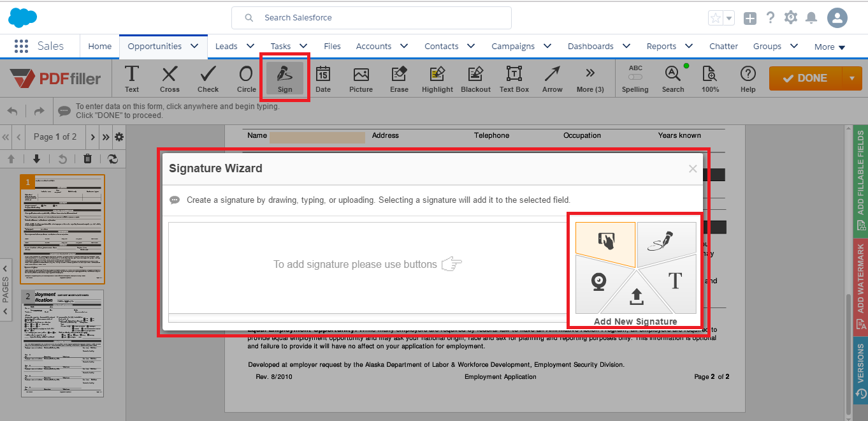
Task: Select the Text tool in PDFfiller toolbar
Action: [x=132, y=78]
